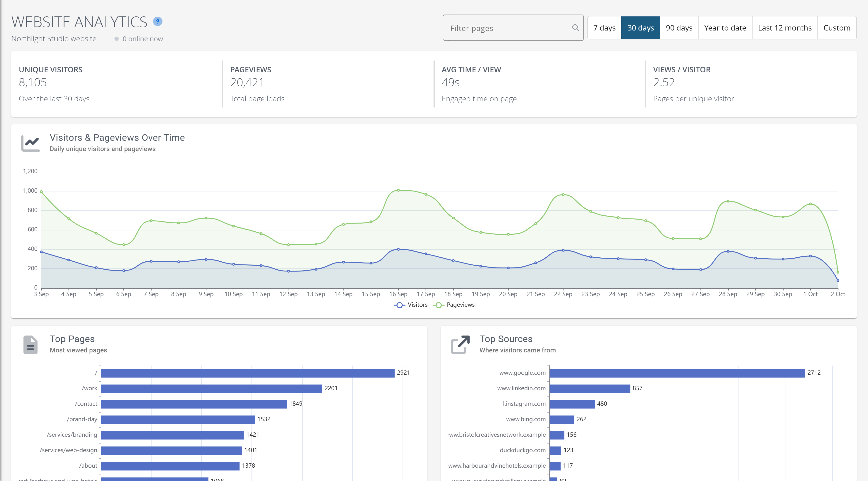
Task: Click the 2 Oct axis label
Action: pos(838,294)
